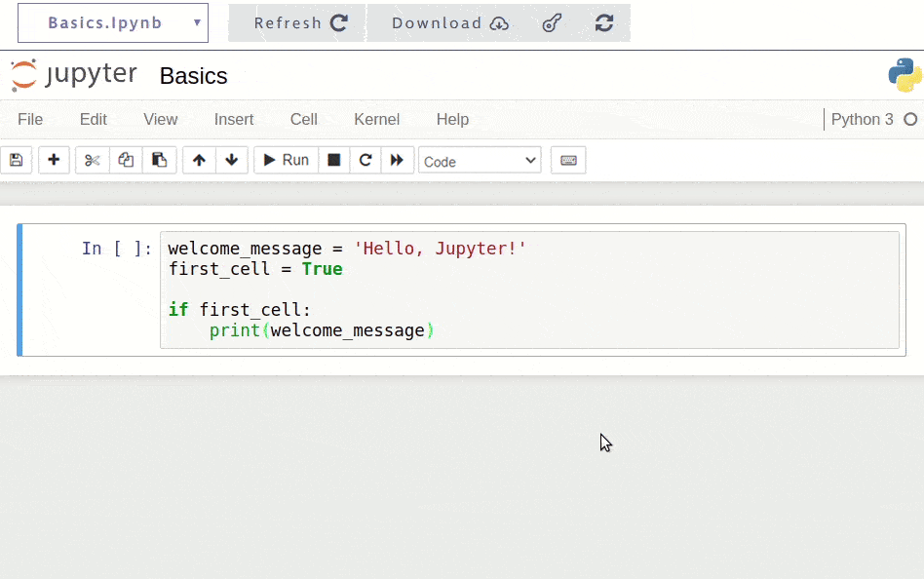924x579 pixels.
Task: Cut the selected cell with the scissors icon
Action: [92, 160]
